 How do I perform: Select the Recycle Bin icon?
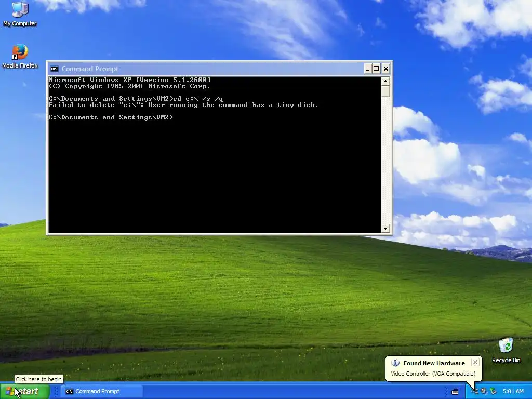[x=506, y=350]
